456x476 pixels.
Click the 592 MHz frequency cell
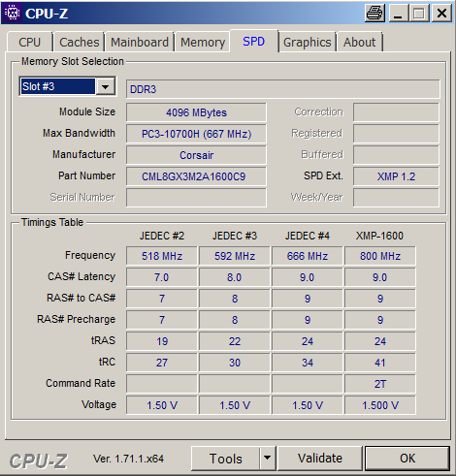[235, 256]
